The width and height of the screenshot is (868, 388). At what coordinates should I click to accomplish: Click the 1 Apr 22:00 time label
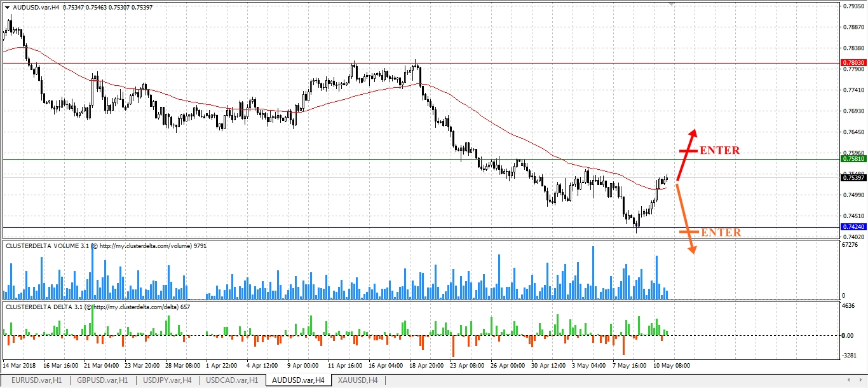point(222,366)
